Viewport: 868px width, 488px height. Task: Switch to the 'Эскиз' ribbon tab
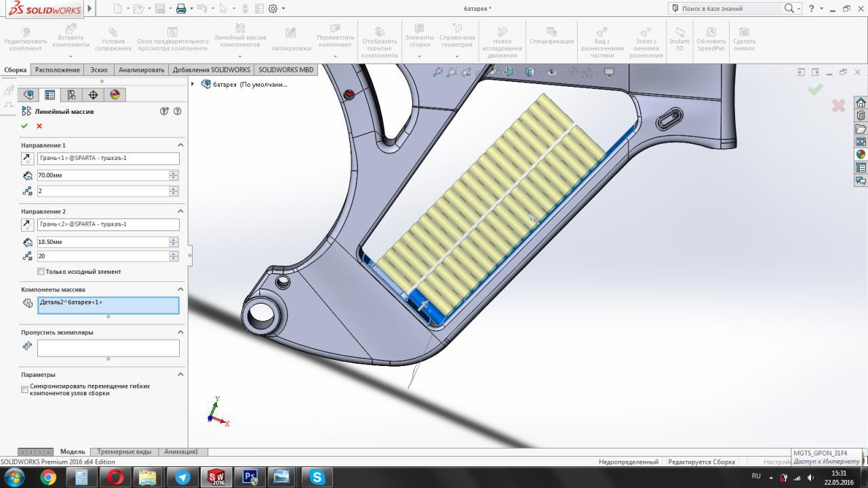(99, 70)
